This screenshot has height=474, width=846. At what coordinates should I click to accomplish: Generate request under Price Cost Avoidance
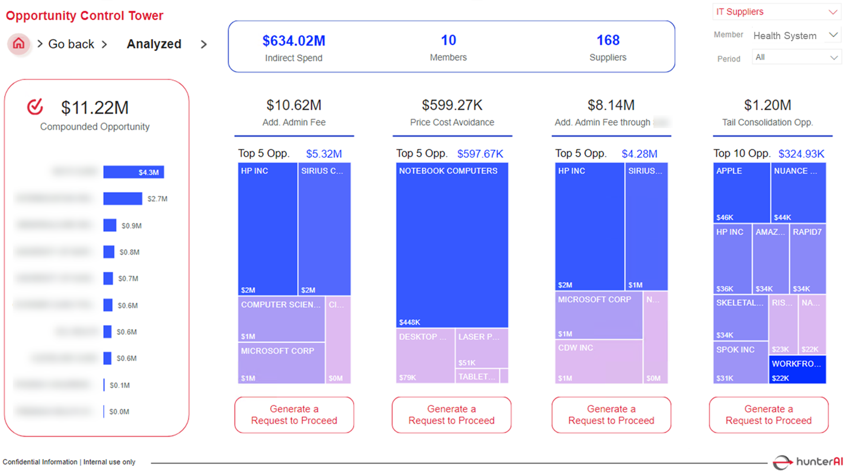[x=451, y=415]
